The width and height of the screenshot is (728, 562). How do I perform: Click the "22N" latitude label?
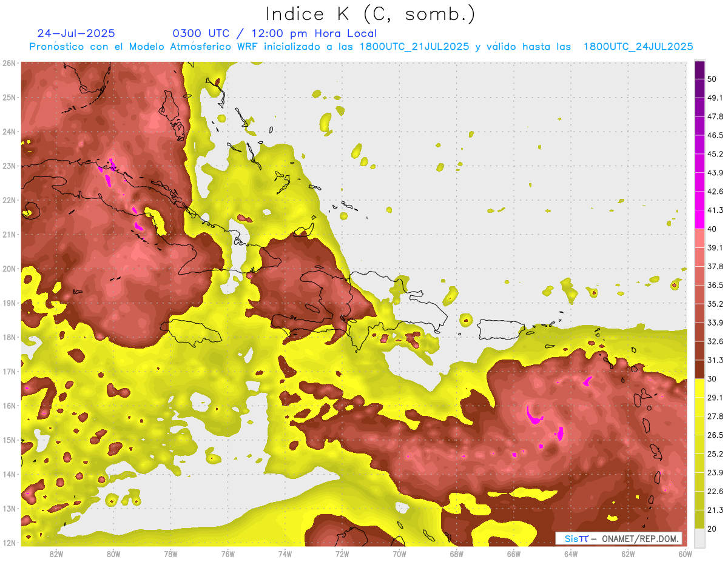point(9,200)
